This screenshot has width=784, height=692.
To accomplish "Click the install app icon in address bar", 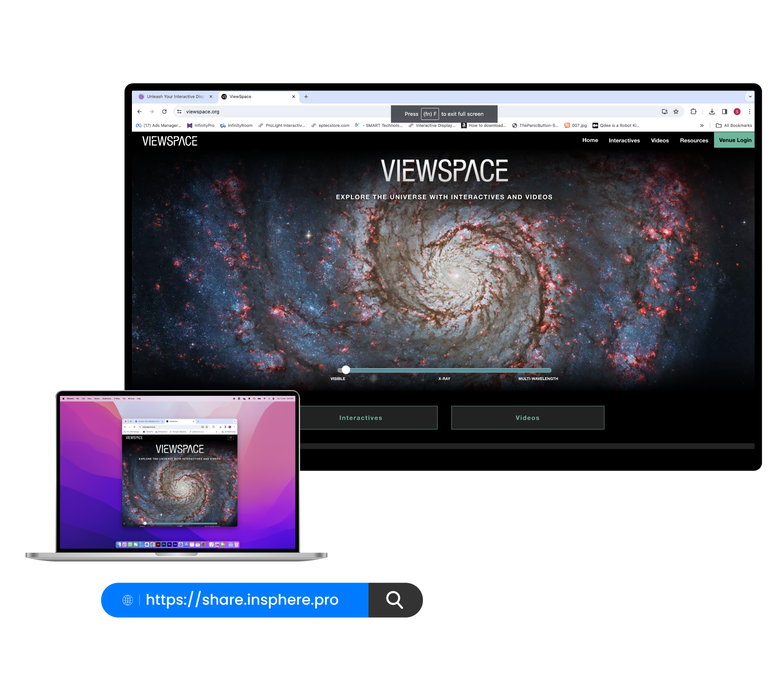I will [x=665, y=112].
